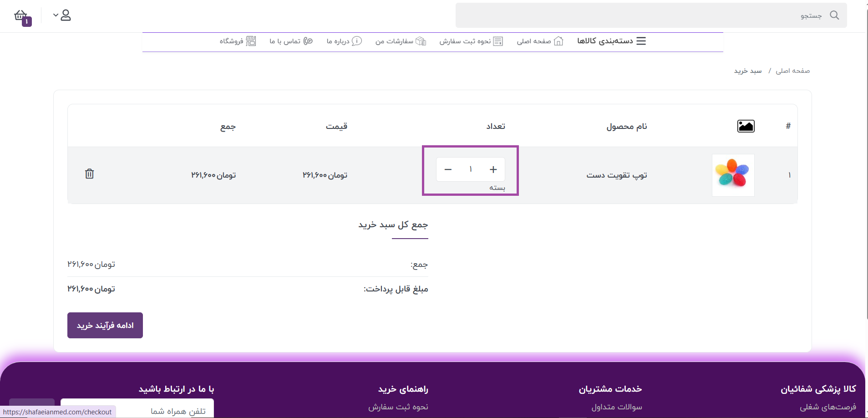Open سفارشات من menu item
This screenshot has height=418, width=868.
tap(401, 41)
